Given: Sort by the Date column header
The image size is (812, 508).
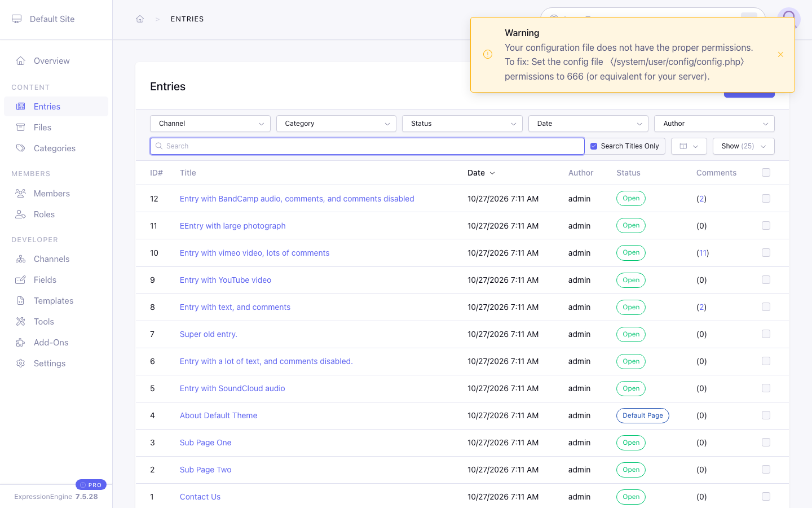Looking at the screenshot, I should 481,173.
